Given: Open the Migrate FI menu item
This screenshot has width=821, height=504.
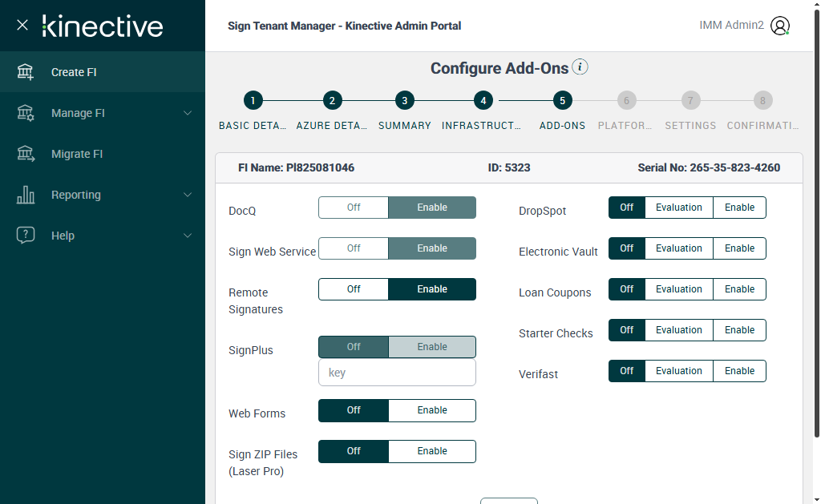Looking at the screenshot, I should (103, 153).
